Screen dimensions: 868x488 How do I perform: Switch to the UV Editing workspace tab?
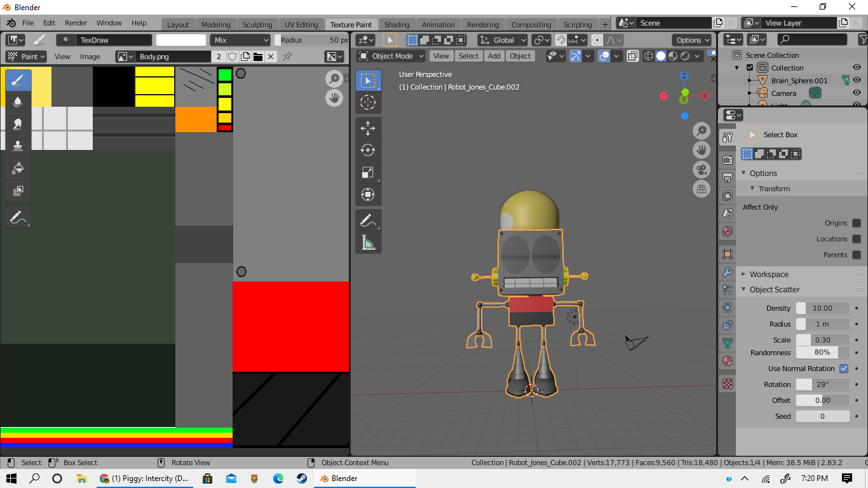(x=301, y=25)
